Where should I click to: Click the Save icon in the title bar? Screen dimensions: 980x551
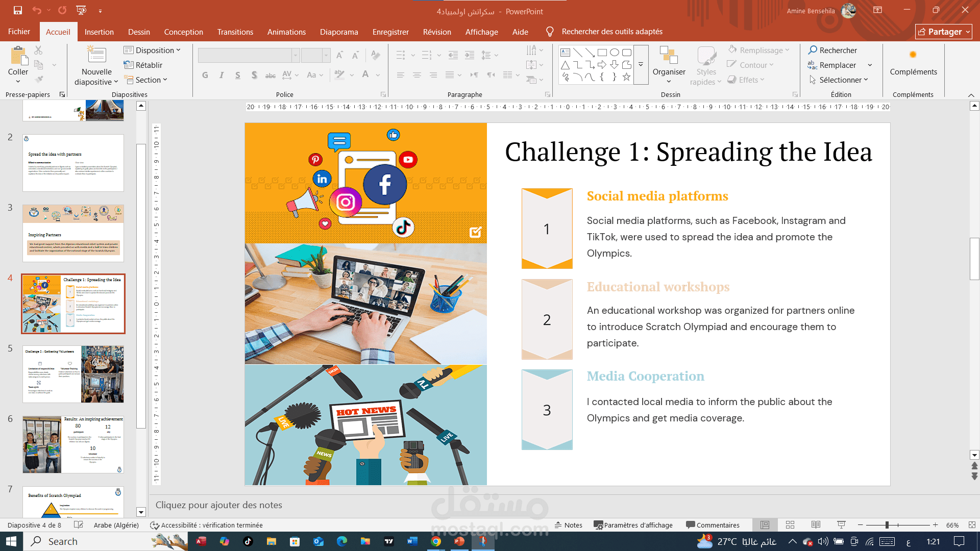point(17,10)
